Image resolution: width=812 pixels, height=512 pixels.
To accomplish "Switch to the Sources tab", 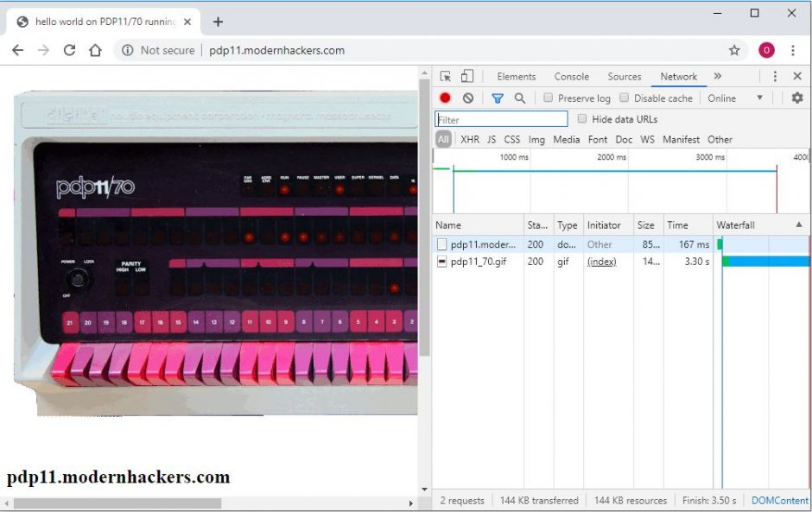I will pyautogui.click(x=624, y=77).
